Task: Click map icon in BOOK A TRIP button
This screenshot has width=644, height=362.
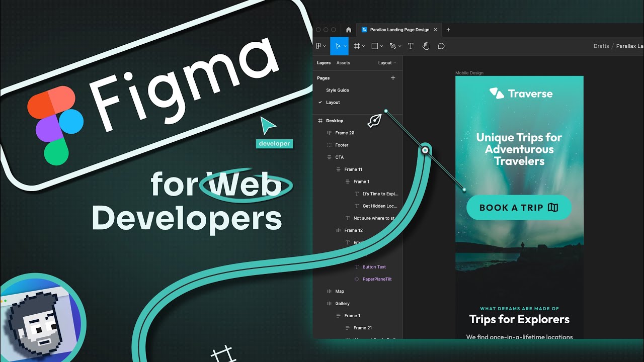Action: (553, 208)
